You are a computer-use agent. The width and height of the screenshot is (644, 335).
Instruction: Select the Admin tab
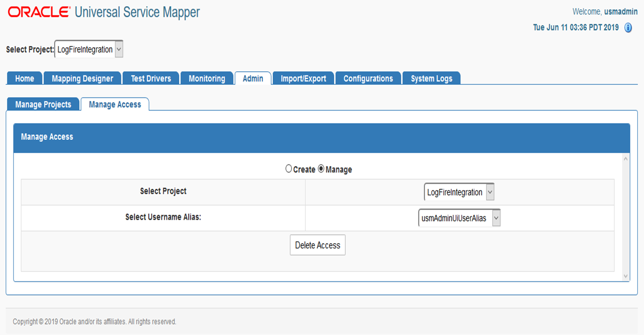coord(253,78)
